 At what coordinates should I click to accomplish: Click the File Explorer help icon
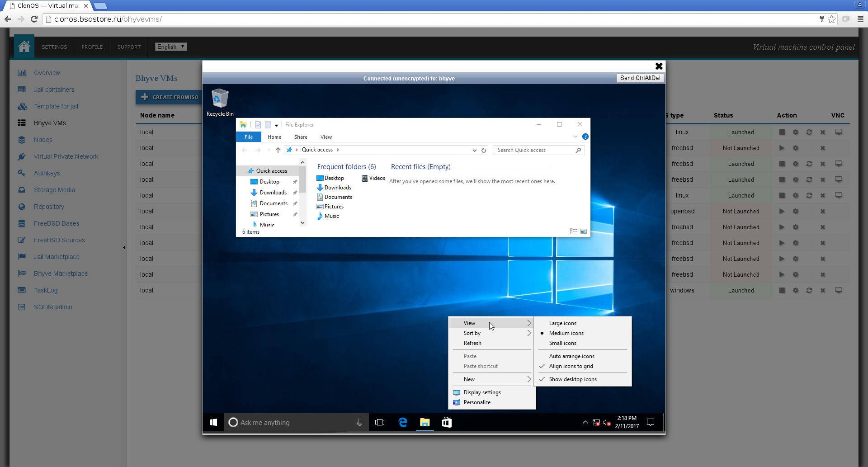585,137
